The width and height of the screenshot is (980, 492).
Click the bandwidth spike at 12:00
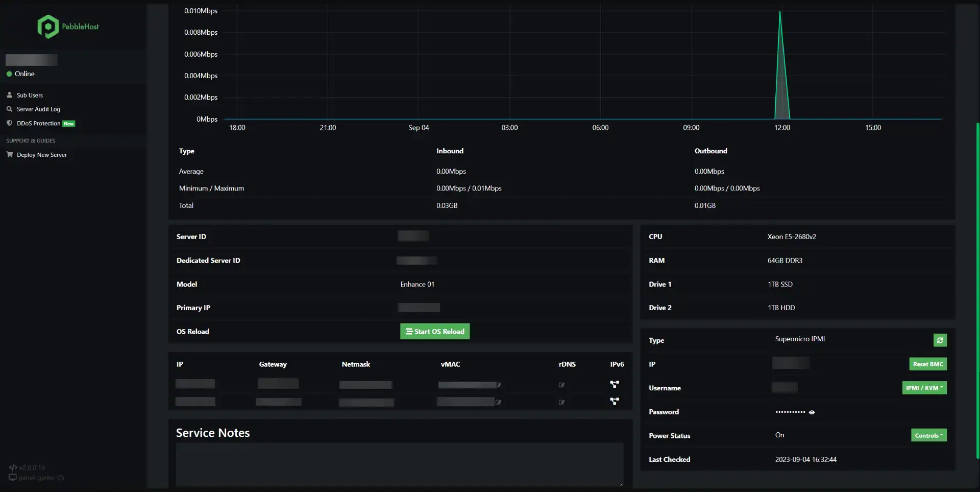pos(781,65)
